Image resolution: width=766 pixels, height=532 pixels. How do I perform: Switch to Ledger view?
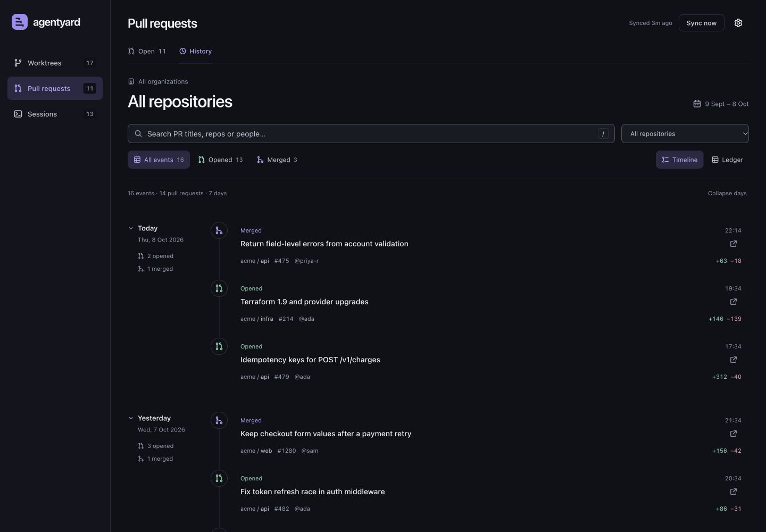[727, 160]
